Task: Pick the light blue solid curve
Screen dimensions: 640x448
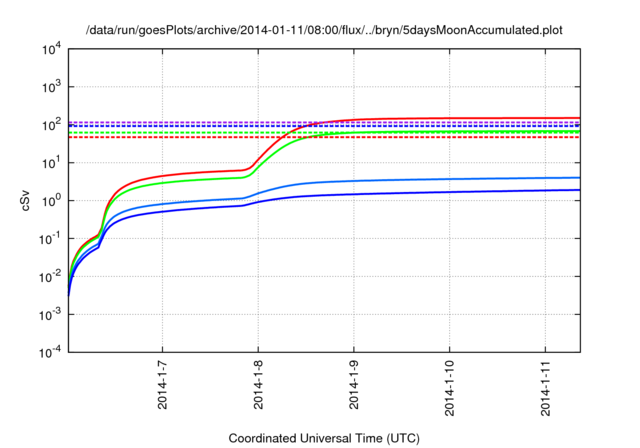Action: pyautogui.click(x=450, y=179)
